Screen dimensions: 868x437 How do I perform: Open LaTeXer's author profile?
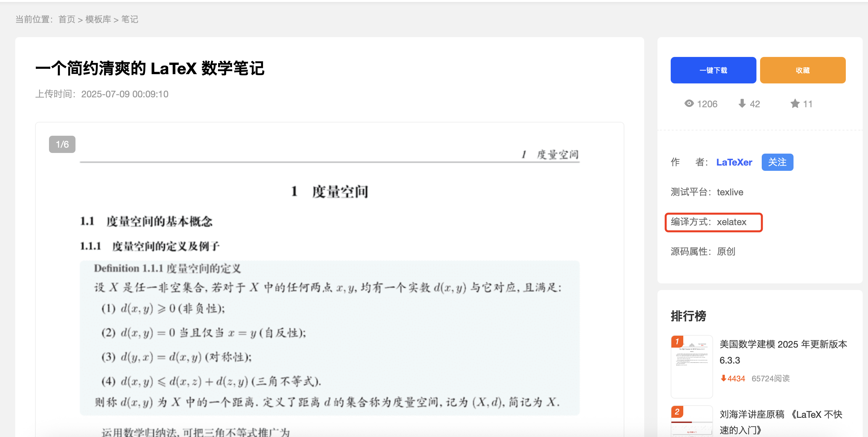point(734,162)
